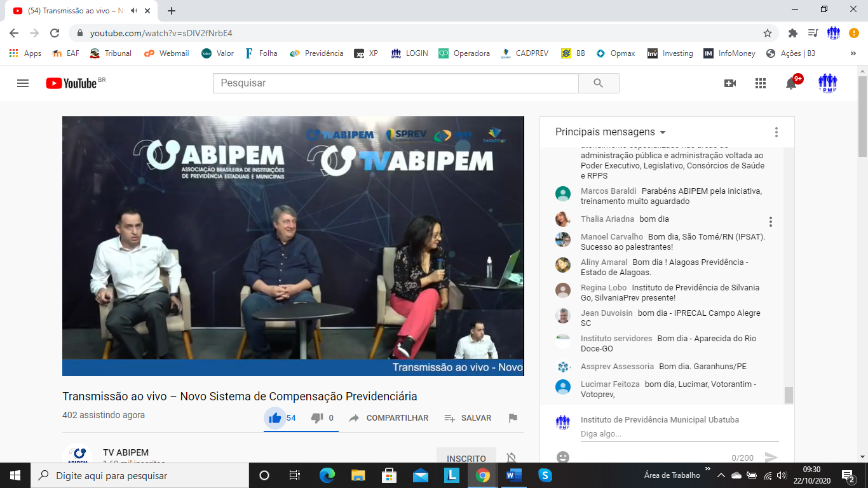The height and width of the screenshot is (488, 868).
Task: Open the Previdência bookmark
Action: click(x=316, y=53)
